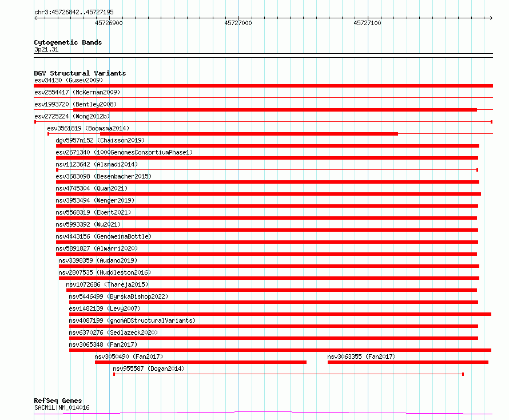The width and height of the screenshot is (509, 420).
Task: Select the esv3561819 (Boomsma2014) label
Action: coord(88,128)
